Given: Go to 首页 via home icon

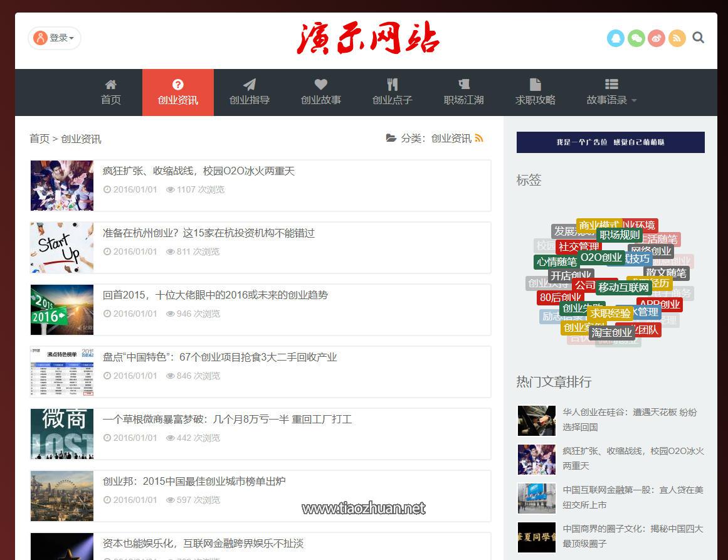Looking at the screenshot, I should point(111,92).
